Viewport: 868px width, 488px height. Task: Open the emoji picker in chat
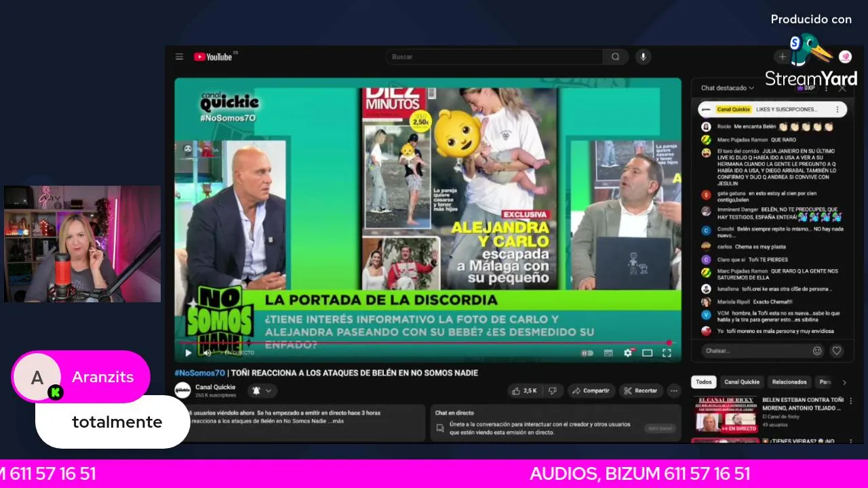(x=817, y=350)
